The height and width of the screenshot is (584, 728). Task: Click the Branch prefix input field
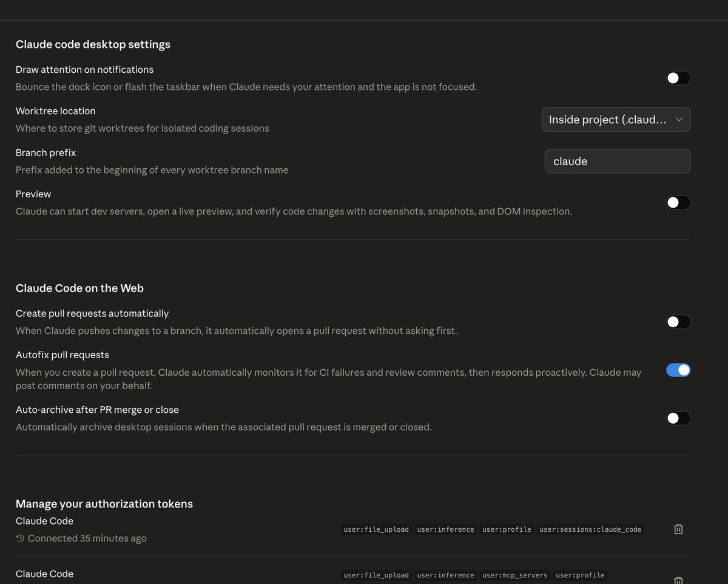617,161
